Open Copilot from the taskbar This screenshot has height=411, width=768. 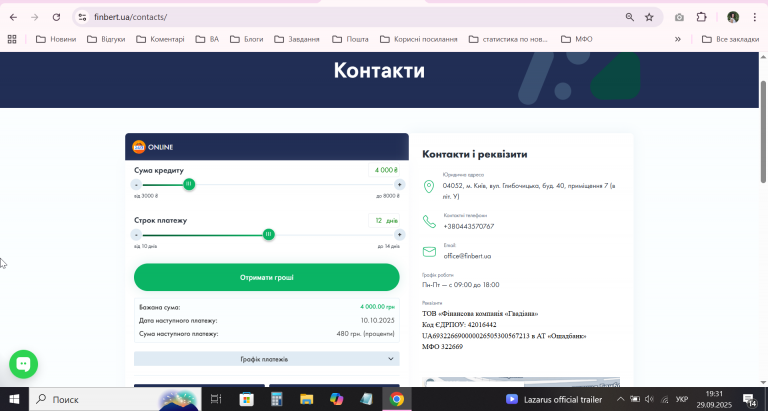[336, 399]
